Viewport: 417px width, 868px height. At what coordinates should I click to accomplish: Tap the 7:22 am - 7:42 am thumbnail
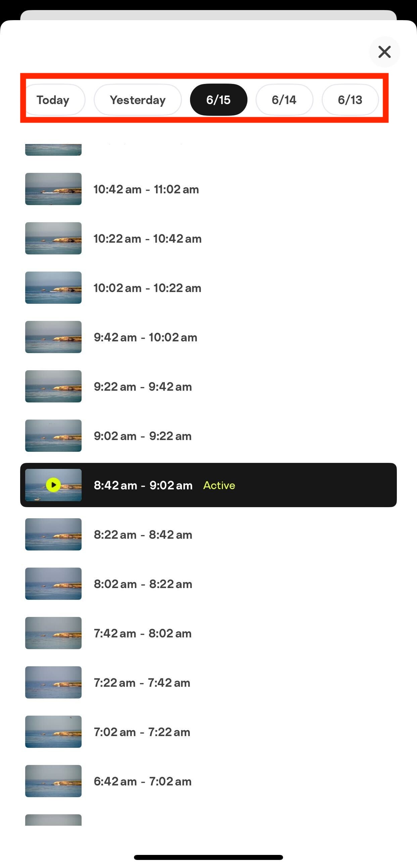click(x=53, y=682)
